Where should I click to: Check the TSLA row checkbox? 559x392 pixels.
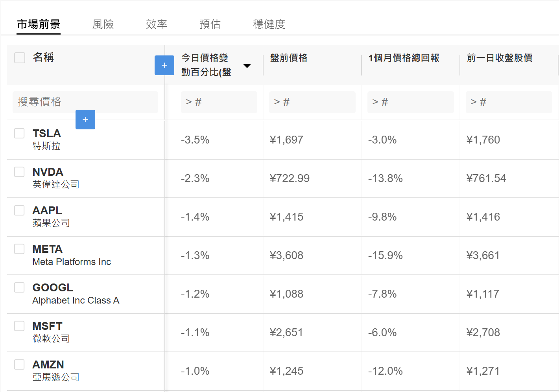click(19, 133)
